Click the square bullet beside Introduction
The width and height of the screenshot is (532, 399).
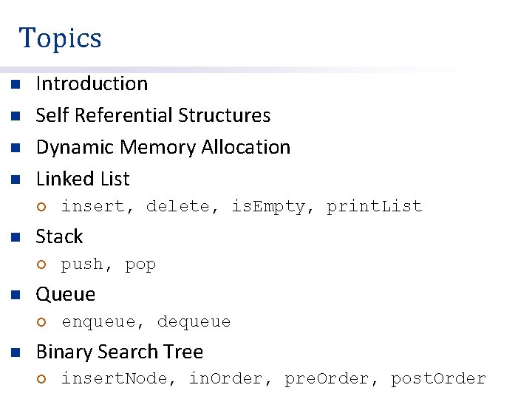16,84
